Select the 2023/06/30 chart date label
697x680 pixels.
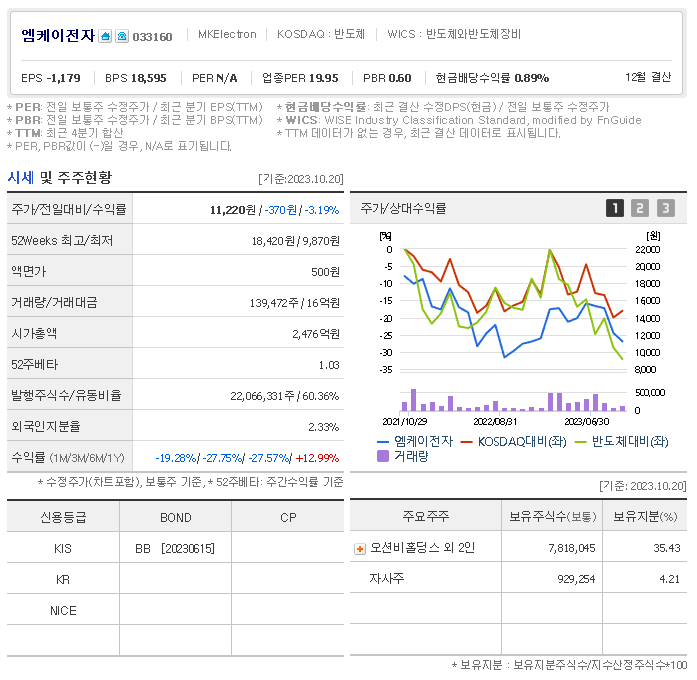[587, 422]
